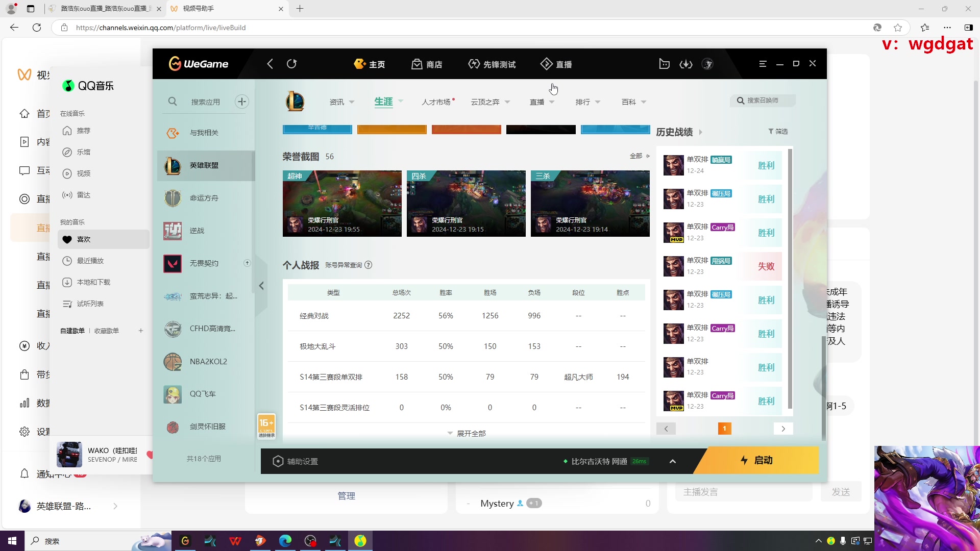Add an application with the plus icon
Image resolution: width=980 pixels, height=551 pixels.
point(242,102)
